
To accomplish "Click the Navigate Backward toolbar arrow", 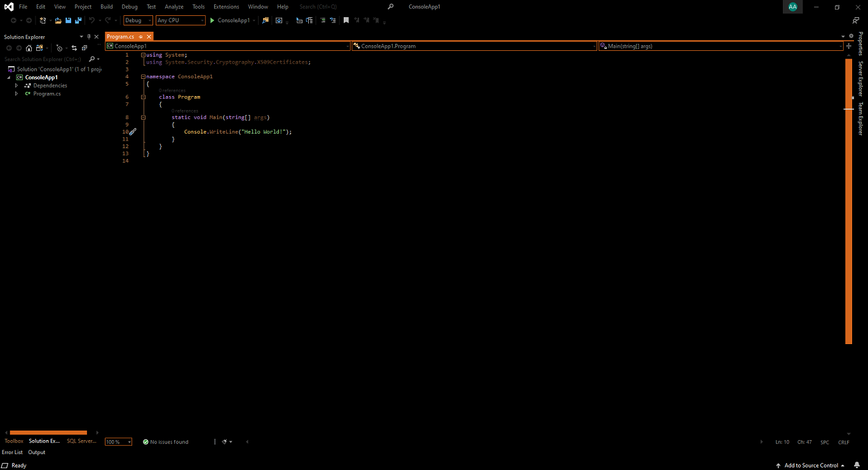I will 13,20.
